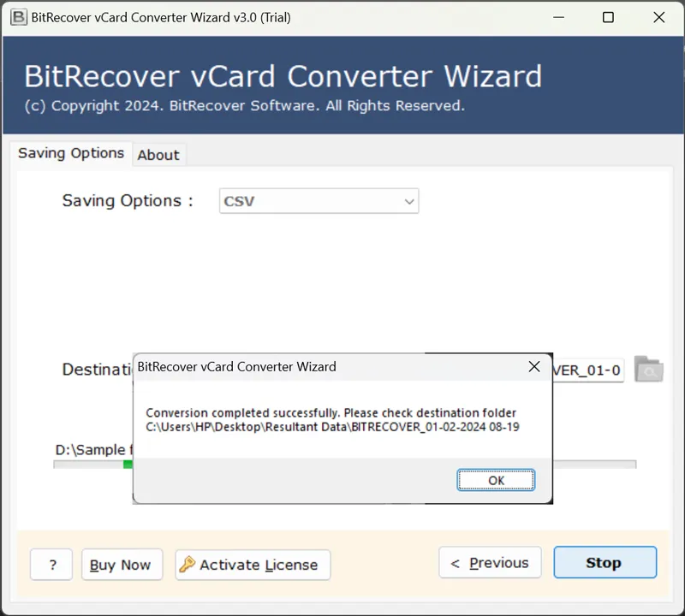Image resolution: width=685 pixels, height=616 pixels.
Task: Click the BitRecover app icon in title bar
Action: click(x=19, y=17)
